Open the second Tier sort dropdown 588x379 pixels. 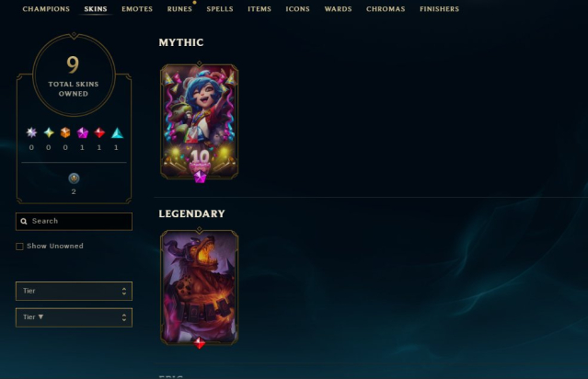pyautogui.click(x=74, y=317)
